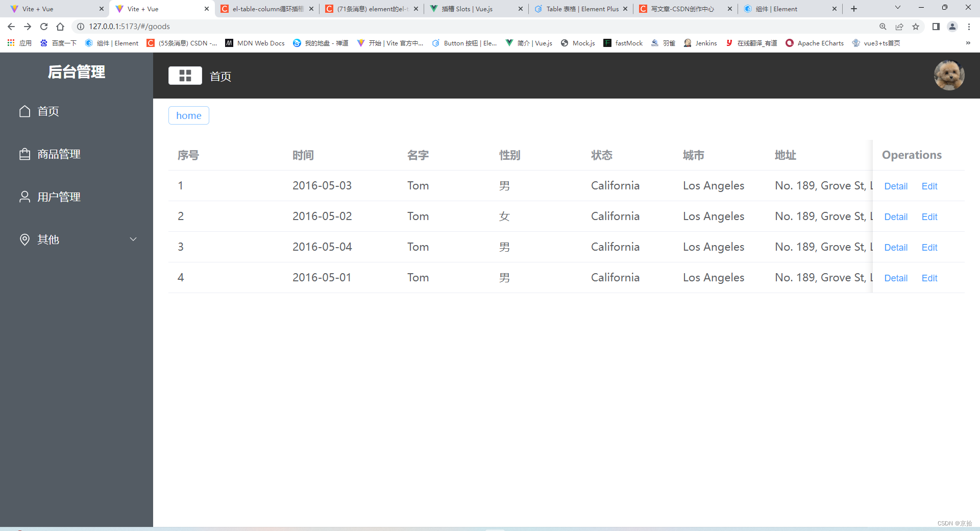Click the user icon beside 用户管理
This screenshot has width=980, height=531.
24,197
